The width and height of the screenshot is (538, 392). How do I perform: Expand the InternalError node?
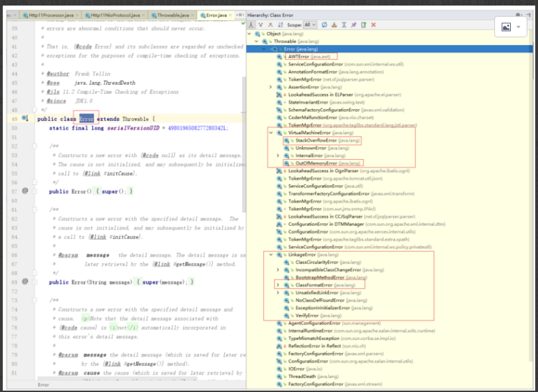[x=278, y=156]
